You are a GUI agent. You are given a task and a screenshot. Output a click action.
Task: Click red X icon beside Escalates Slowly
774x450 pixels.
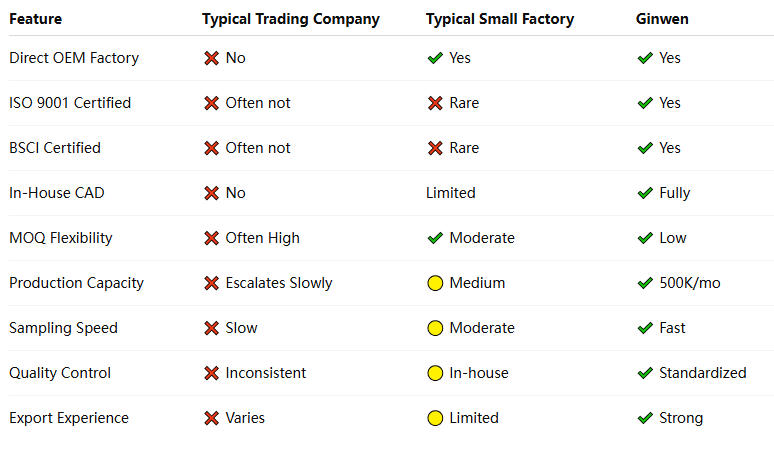click(x=211, y=283)
